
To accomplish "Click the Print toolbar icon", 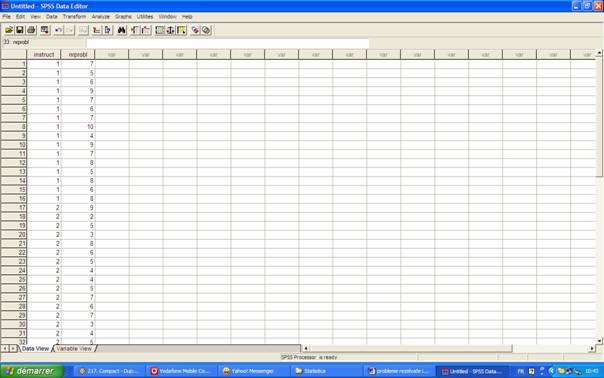I will [31, 30].
